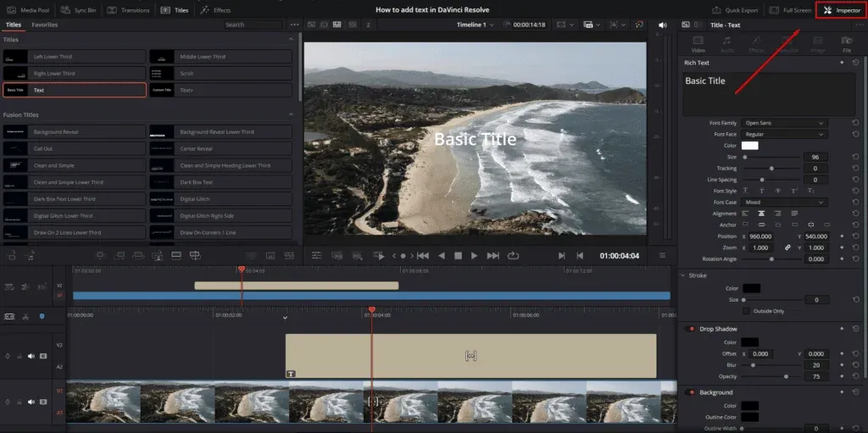868x433 pixels.
Task: Click the Quick Export icon
Action: 716,10
